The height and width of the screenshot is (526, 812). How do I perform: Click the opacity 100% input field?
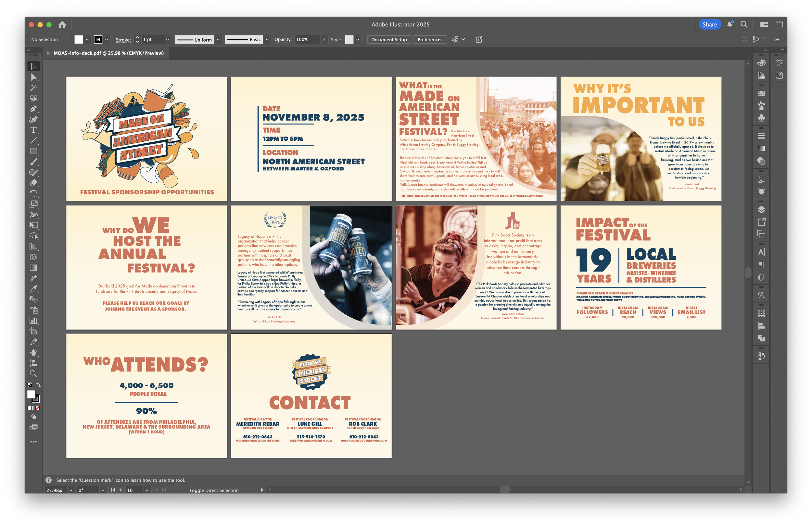307,40
